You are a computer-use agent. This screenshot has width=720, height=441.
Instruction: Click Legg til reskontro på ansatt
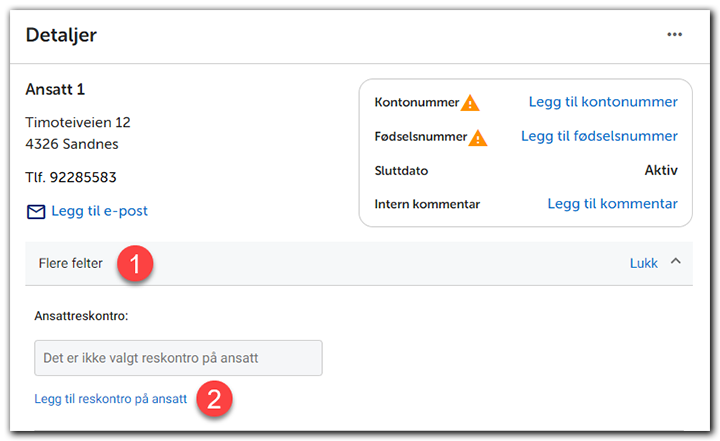[110, 399]
